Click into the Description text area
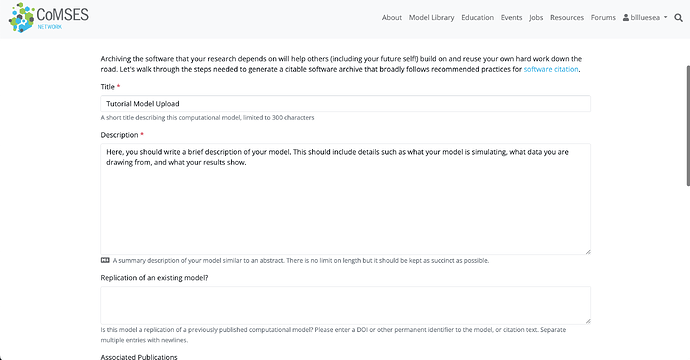This screenshot has width=690, height=360. pos(345,199)
